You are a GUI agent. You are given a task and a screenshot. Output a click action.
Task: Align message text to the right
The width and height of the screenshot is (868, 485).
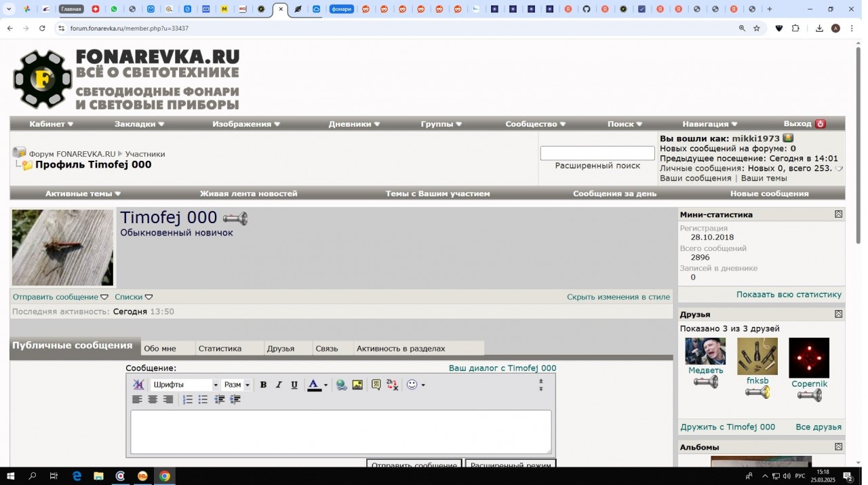(x=168, y=400)
